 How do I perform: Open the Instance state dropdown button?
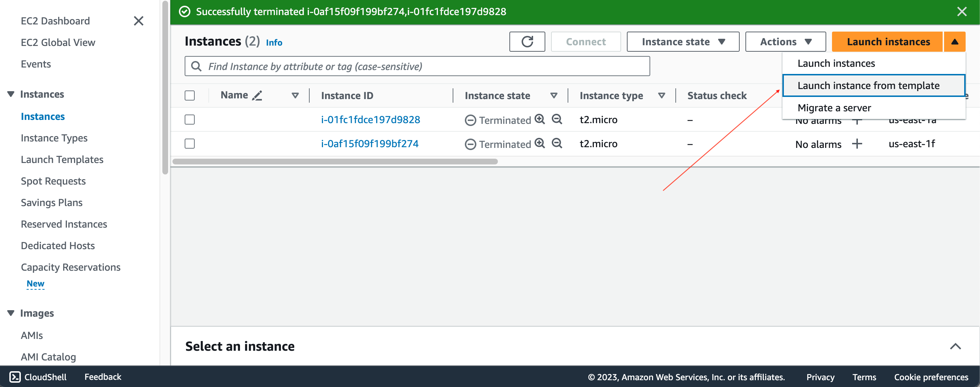pos(683,41)
